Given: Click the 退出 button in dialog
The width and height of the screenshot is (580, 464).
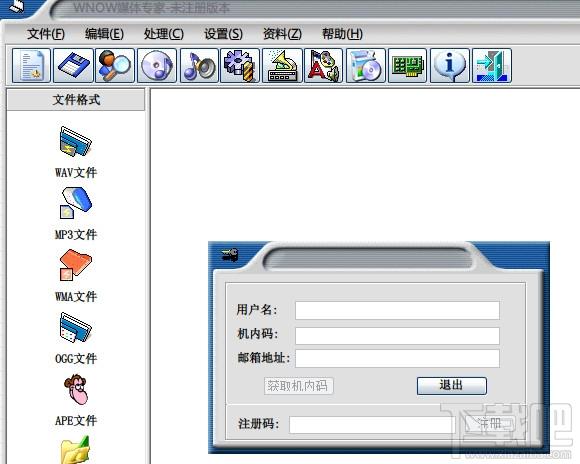Looking at the screenshot, I should [452, 386].
